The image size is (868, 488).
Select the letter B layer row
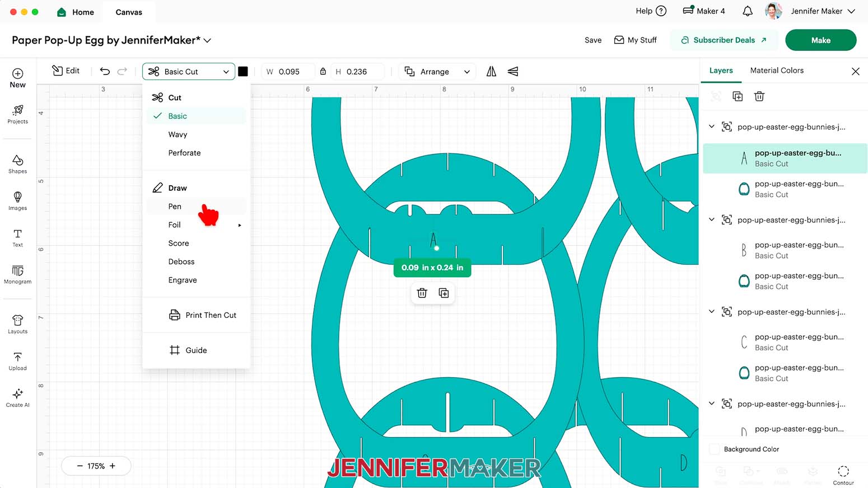(785, 250)
